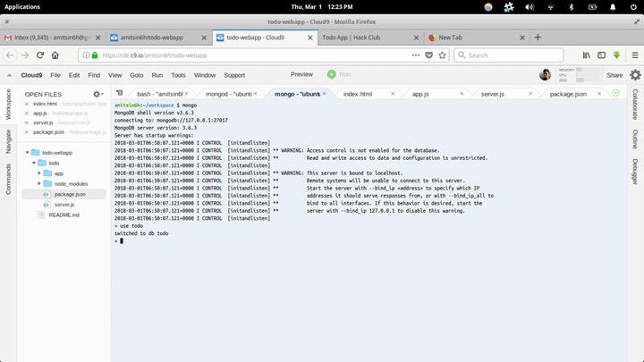
Task: Click the user avatar in Cloud9
Action: [x=545, y=75]
